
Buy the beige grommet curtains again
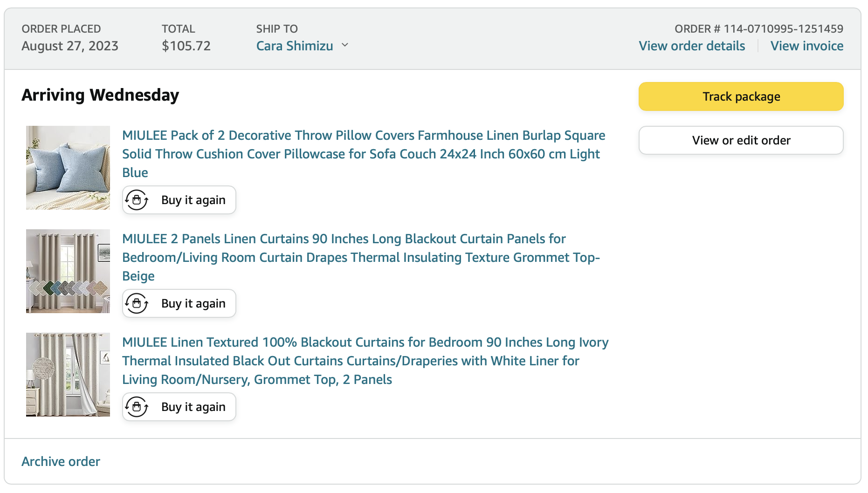point(193,303)
